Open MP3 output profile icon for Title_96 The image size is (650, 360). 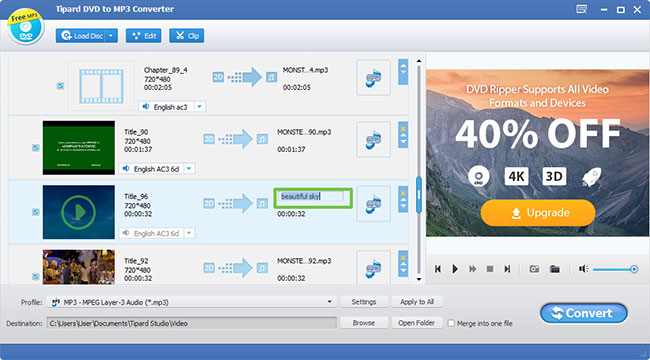click(374, 204)
